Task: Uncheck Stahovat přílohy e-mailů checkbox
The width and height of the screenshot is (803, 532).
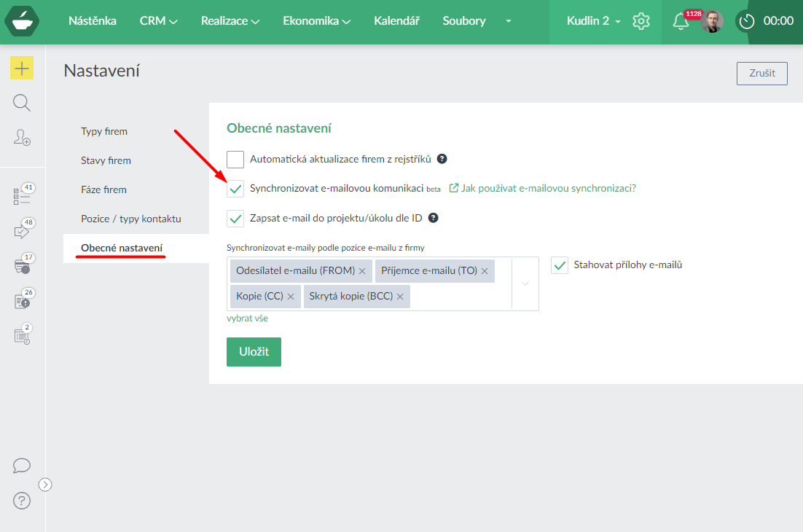Action: pyautogui.click(x=560, y=265)
